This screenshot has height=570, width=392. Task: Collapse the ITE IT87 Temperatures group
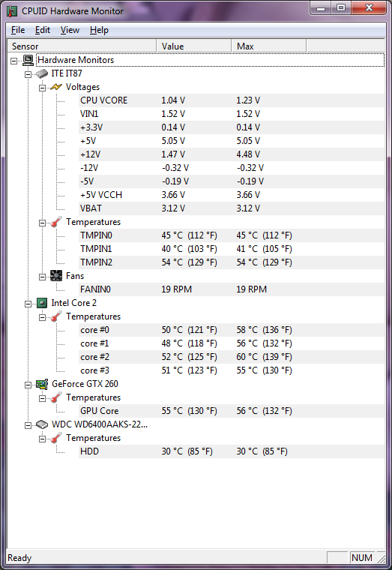click(43, 223)
